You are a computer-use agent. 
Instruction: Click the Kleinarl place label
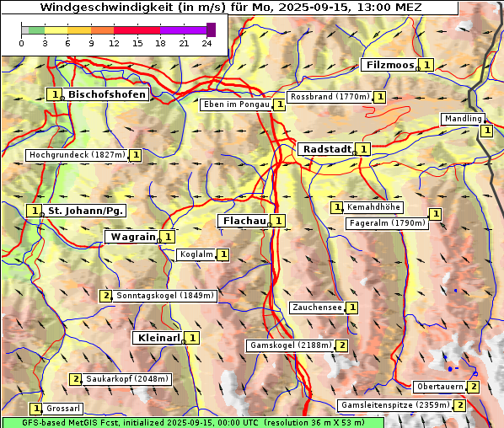coord(158,338)
